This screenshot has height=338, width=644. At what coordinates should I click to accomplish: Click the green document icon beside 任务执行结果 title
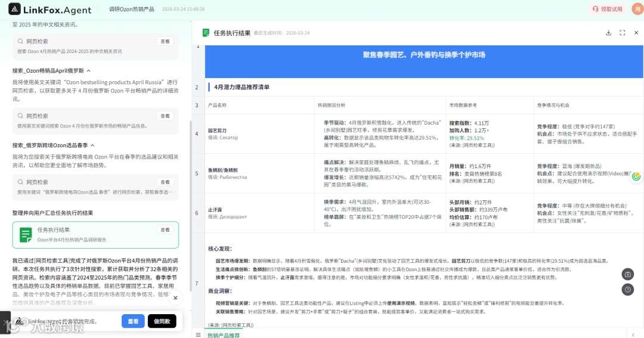click(x=206, y=33)
